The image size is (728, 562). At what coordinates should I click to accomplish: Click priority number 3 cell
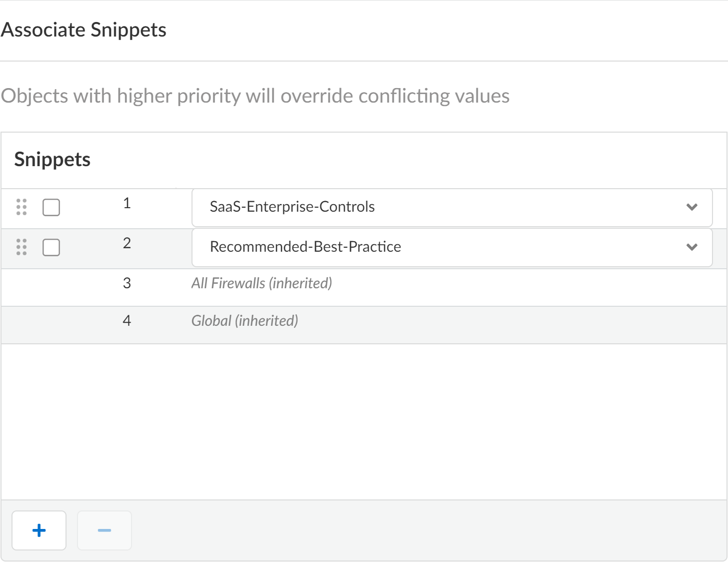pos(127,283)
